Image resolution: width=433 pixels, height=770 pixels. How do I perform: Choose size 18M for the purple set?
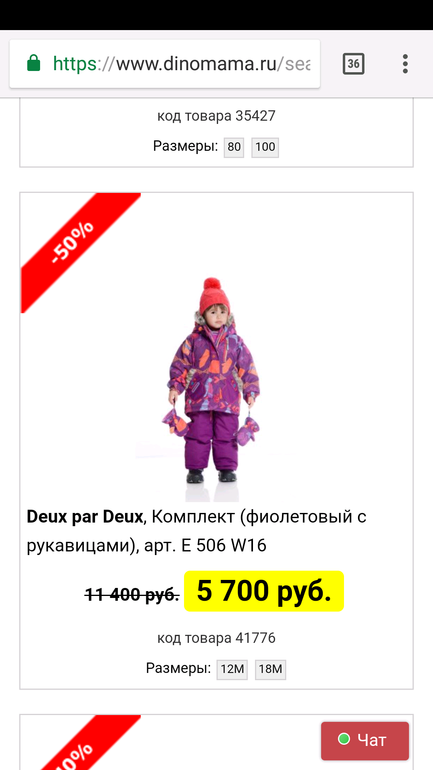tap(270, 669)
